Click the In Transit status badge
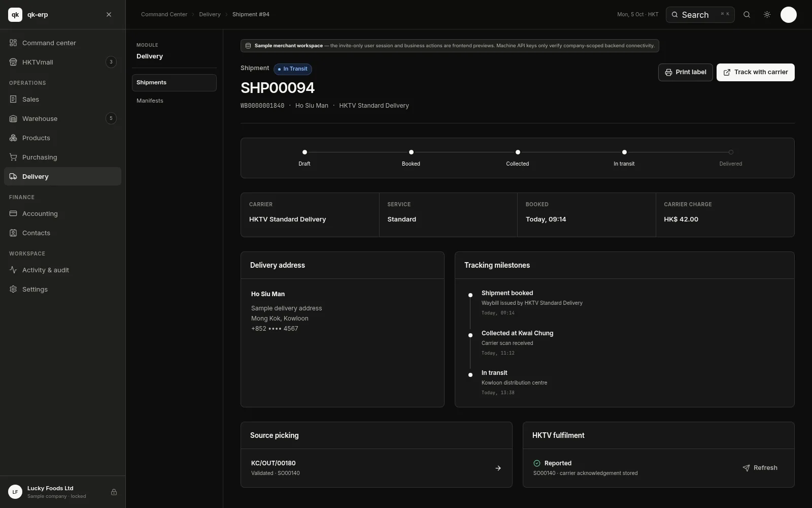The image size is (812, 508). click(x=293, y=69)
